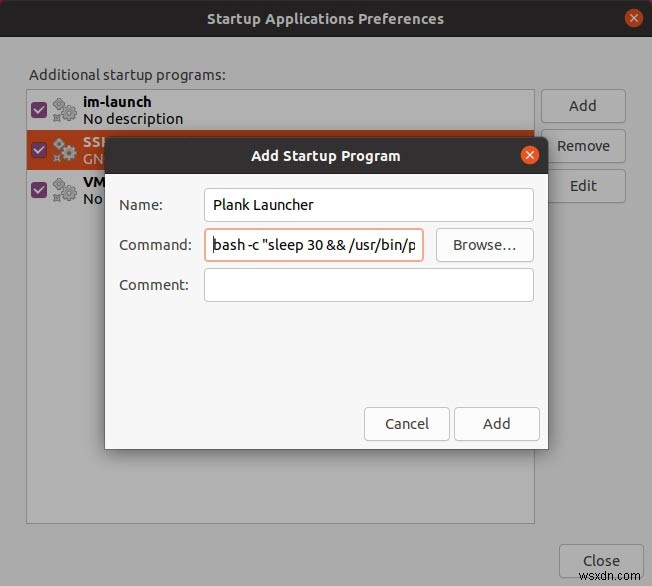The image size is (652, 586).
Task: Click the empty Comment field
Action: tap(368, 285)
